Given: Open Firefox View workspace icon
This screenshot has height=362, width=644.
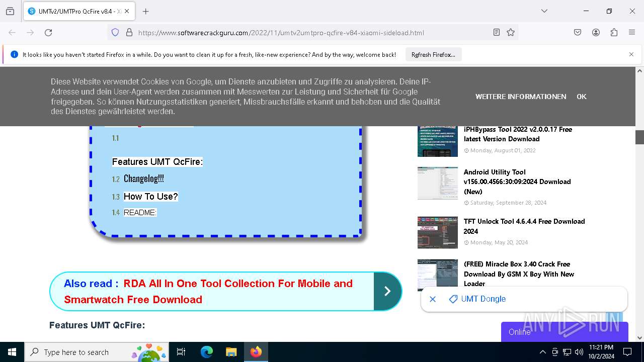Looking at the screenshot, I should tap(10, 11).
